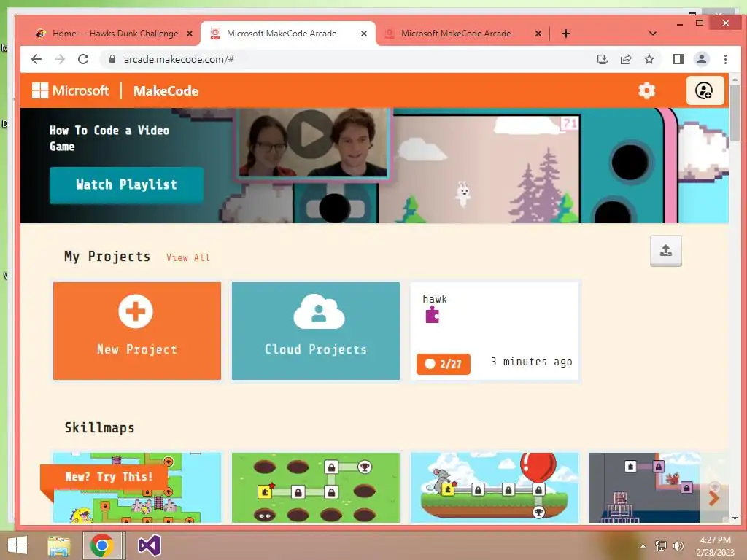Click the sign-in profile icon button

[705, 90]
